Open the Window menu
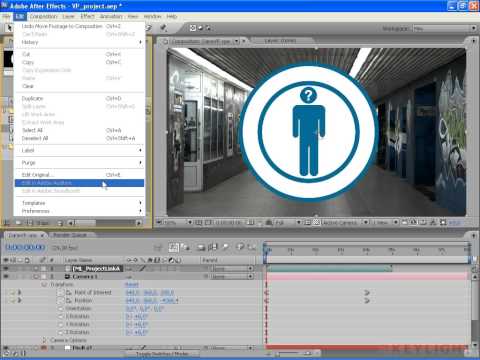The width and height of the screenshot is (480, 360). click(152, 16)
